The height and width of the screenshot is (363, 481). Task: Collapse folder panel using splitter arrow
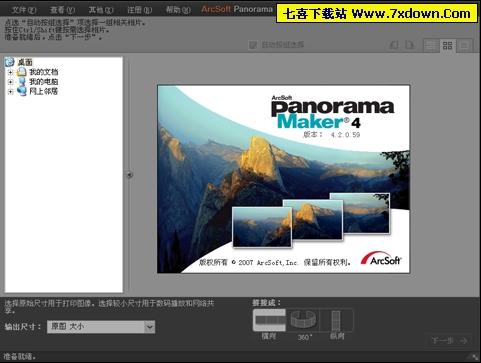pyautogui.click(x=130, y=175)
